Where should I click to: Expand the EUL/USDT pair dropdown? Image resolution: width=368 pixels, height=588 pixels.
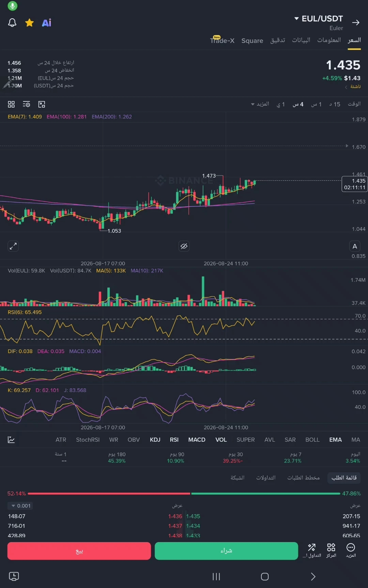click(319, 19)
